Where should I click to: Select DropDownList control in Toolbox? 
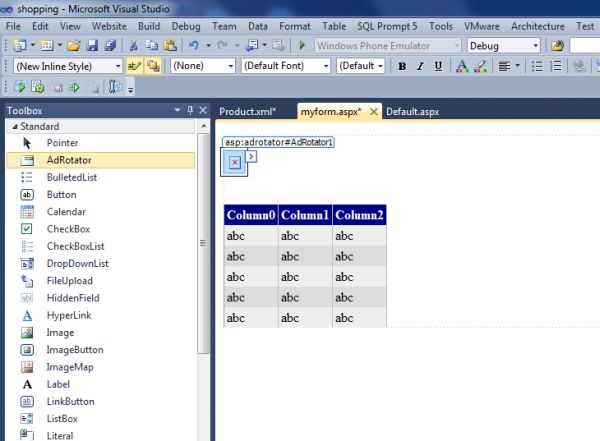pos(100,263)
